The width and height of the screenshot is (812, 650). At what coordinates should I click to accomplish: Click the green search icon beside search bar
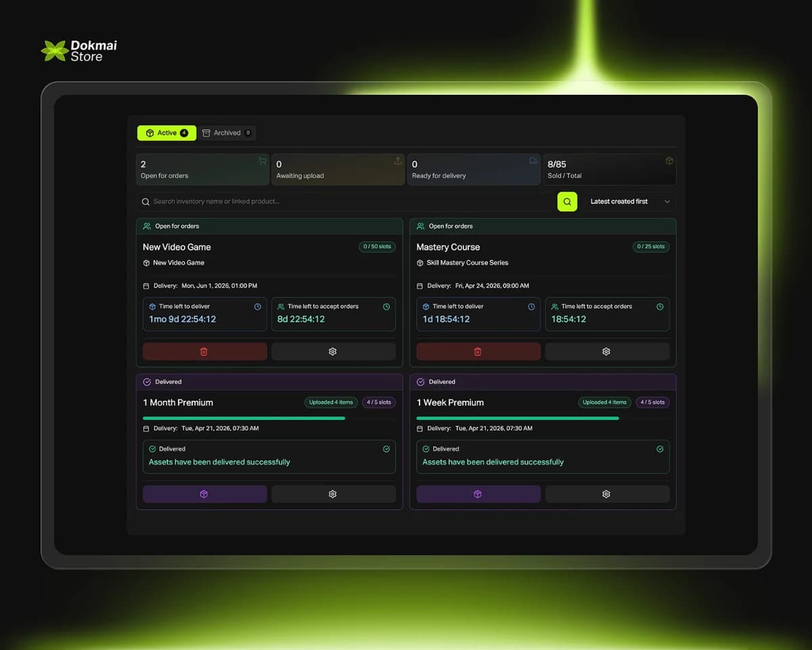coord(568,201)
